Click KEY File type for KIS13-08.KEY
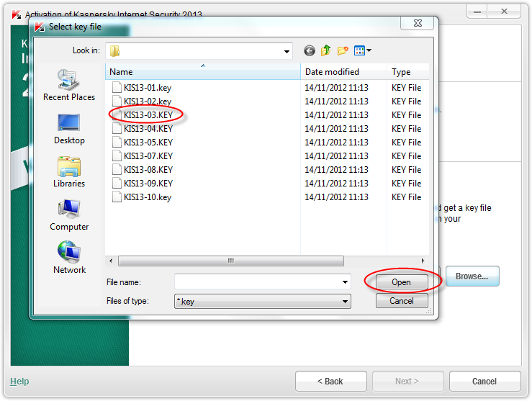Screen dimensions: 532x401 (407, 170)
